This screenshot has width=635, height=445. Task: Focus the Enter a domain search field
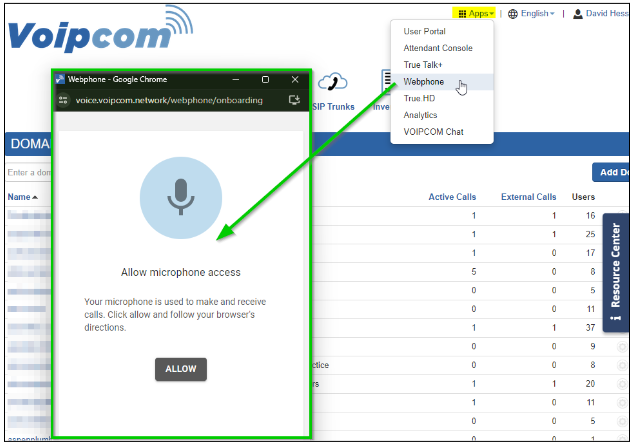coord(29,172)
